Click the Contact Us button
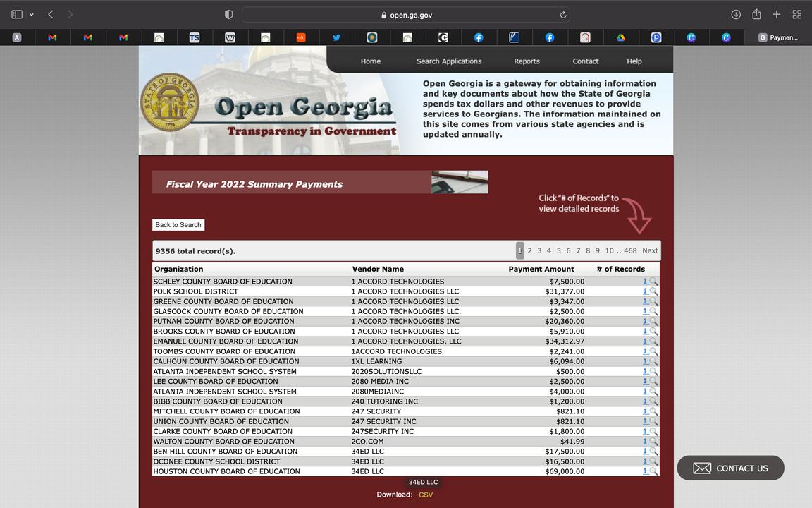The height and width of the screenshot is (508, 812). pos(731,468)
